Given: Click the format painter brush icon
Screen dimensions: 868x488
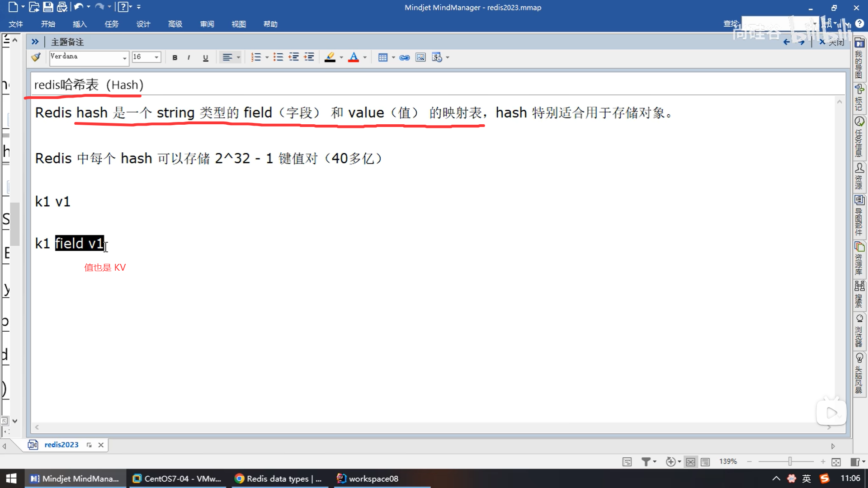Looking at the screenshot, I should (x=36, y=57).
